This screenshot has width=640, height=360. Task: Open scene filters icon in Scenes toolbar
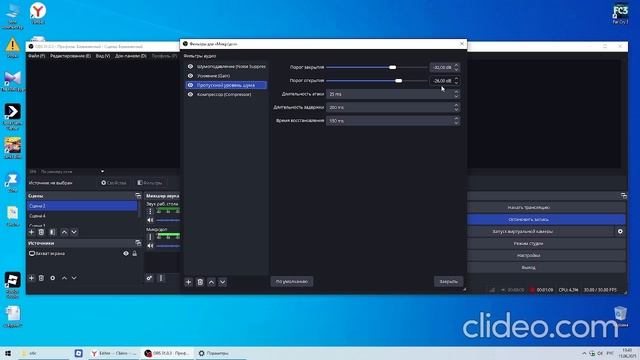(x=52, y=232)
